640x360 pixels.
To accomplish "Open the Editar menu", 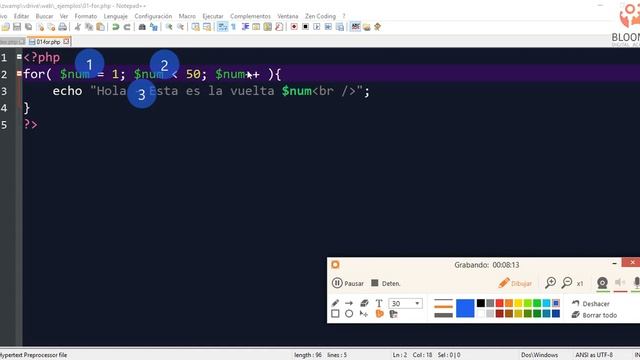I will pos(21,16).
